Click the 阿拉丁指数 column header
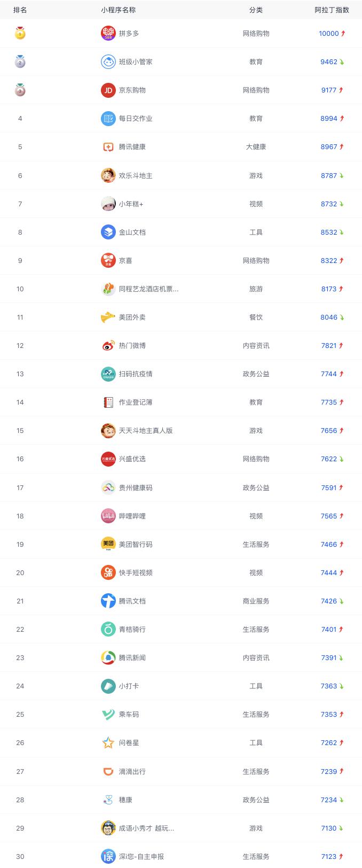 point(332,10)
